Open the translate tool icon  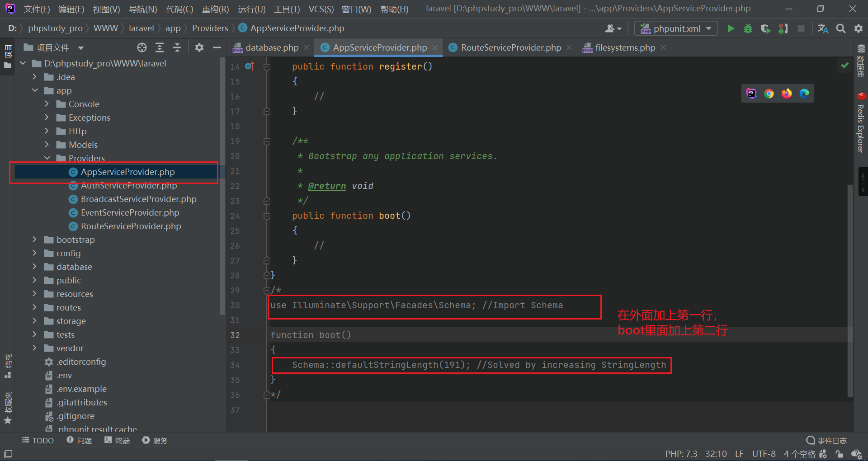823,28
